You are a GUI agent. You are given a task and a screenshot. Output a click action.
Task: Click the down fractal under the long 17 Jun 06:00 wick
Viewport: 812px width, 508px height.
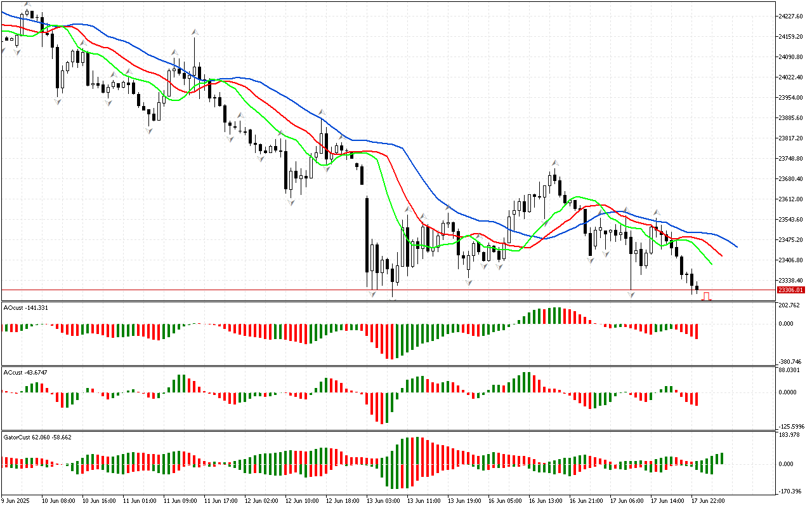(631, 295)
